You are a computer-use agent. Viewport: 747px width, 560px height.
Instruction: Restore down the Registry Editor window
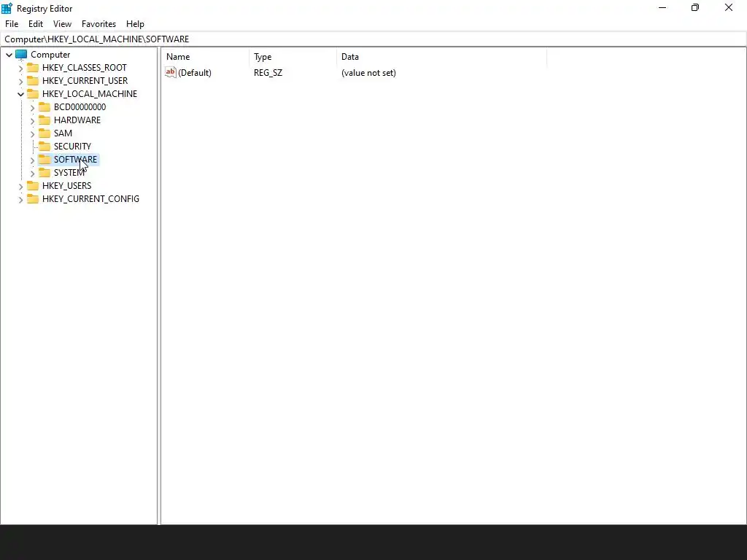tap(695, 7)
